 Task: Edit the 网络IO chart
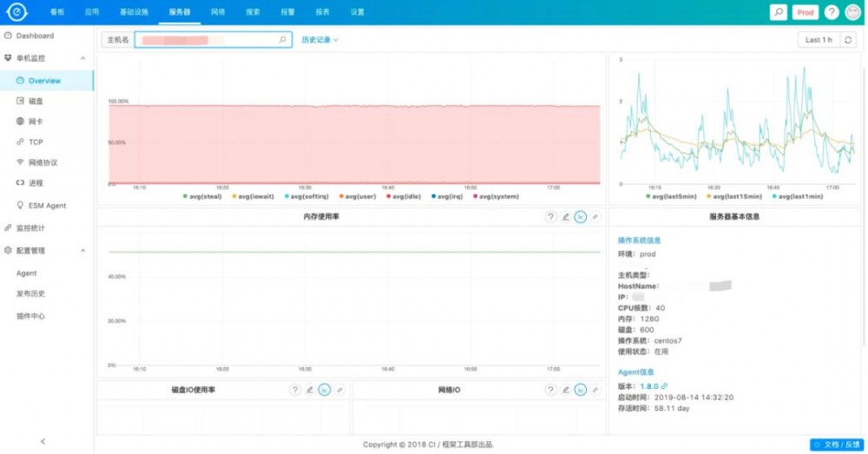pos(565,390)
